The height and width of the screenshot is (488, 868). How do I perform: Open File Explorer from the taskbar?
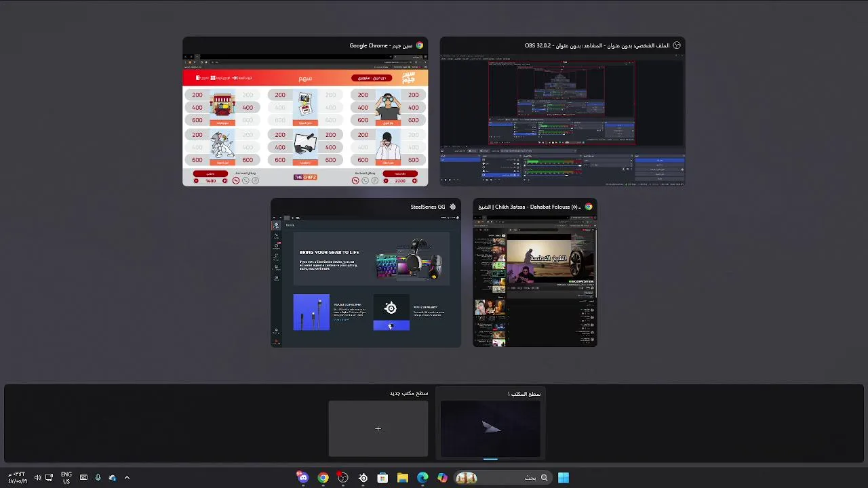click(x=403, y=478)
